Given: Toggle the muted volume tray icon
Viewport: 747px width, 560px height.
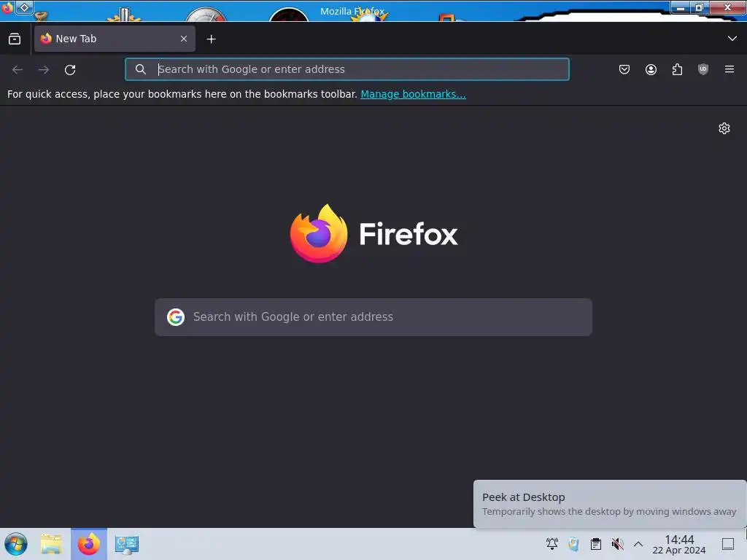Looking at the screenshot, I should [617, 544].
